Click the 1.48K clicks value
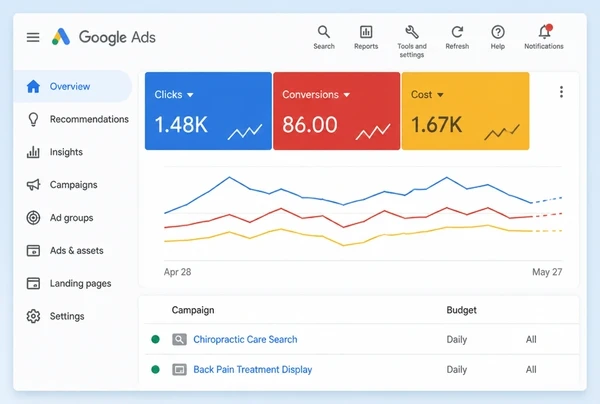This screenshot has width=600, height=404. click(181, 125)
